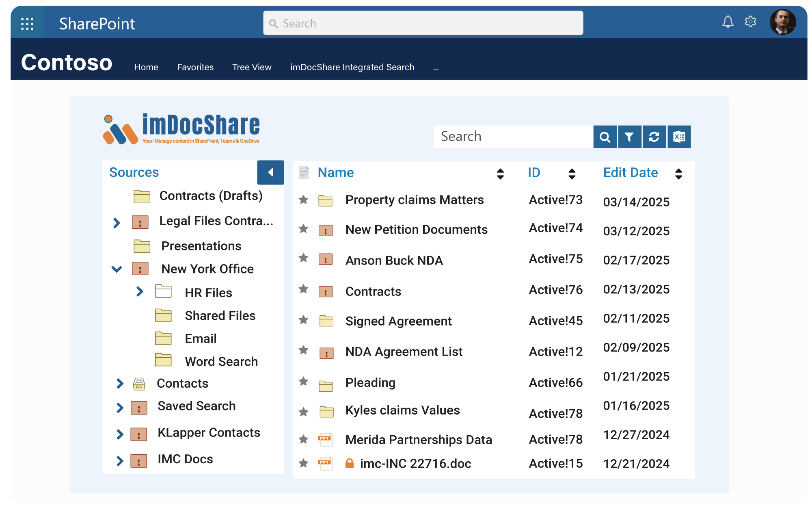Open the SharePoint app launcher grid
The image size is (812, 508).
[27, 24]
